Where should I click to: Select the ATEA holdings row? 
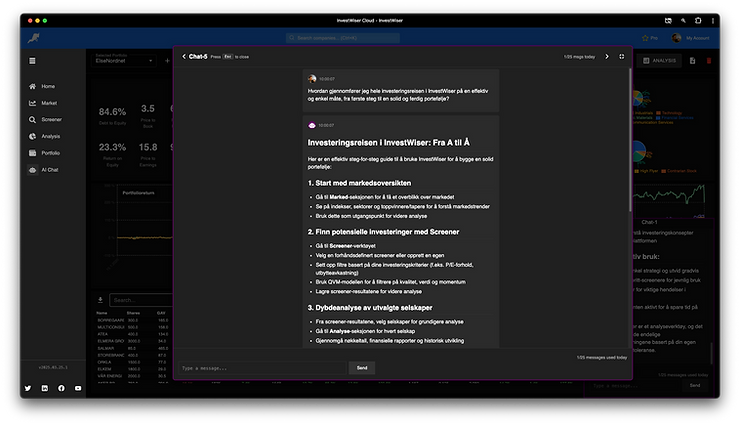[x=134, y=334]
